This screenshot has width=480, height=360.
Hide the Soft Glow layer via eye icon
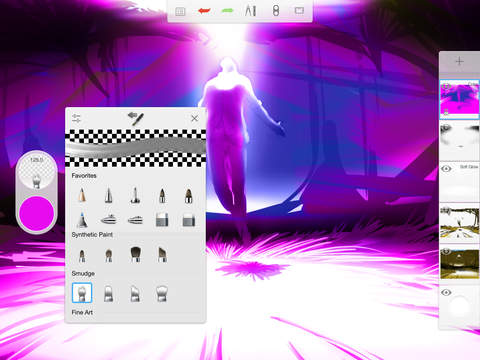click(446, 169)
